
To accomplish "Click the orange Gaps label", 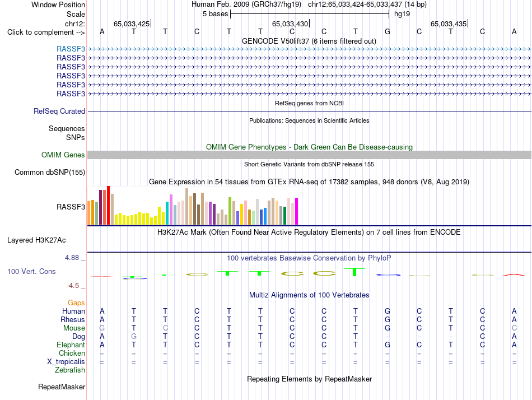I will tap(76, 303).
